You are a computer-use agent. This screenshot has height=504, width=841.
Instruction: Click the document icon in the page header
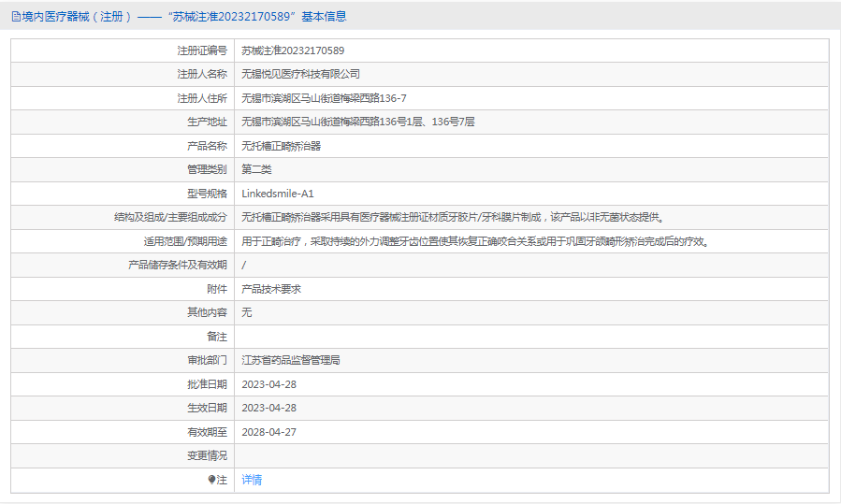click(16, 17)
